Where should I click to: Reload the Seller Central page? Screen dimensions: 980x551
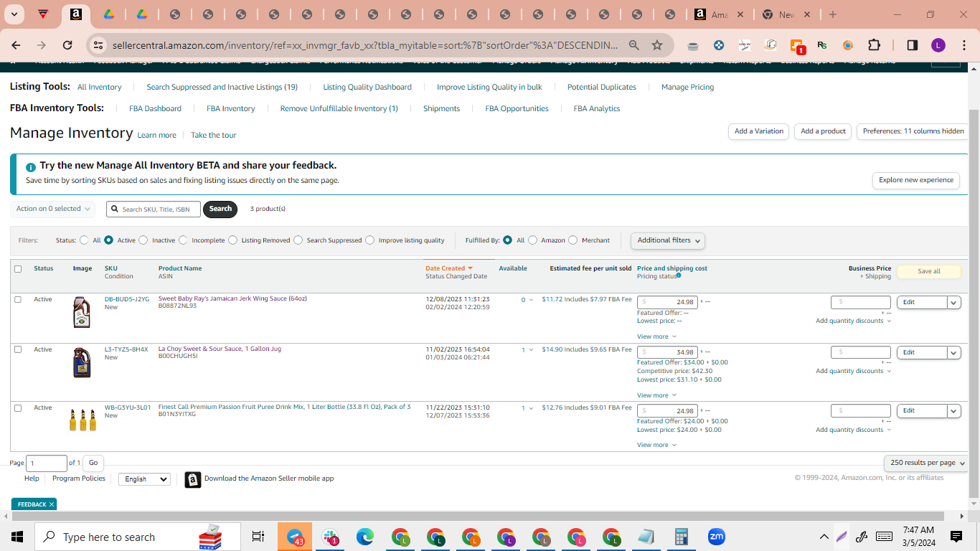(67, 45)
